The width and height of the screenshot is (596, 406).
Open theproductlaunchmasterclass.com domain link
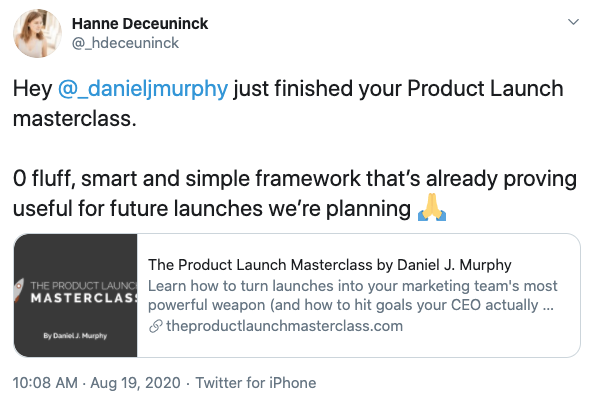pos(284,326)
